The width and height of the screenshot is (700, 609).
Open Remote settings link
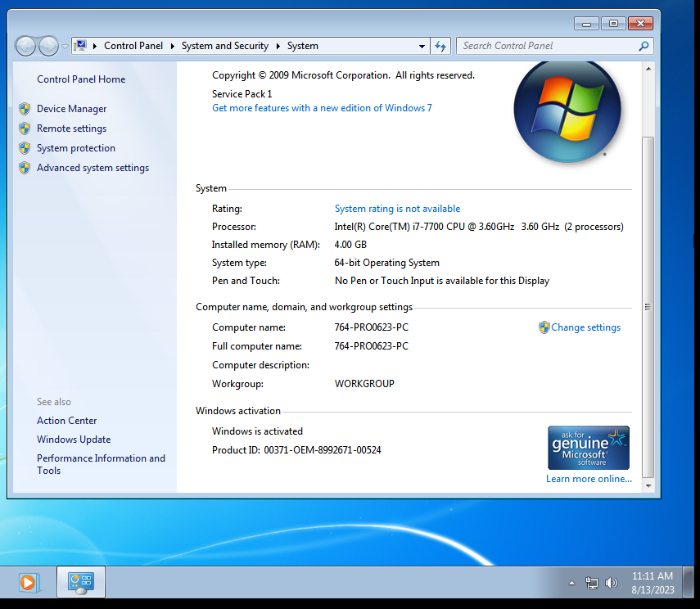pos(72,129)
